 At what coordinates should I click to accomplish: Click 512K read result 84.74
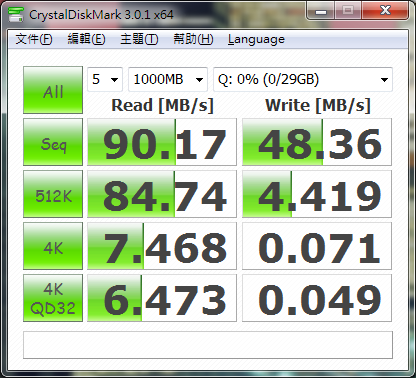point(162,194)
